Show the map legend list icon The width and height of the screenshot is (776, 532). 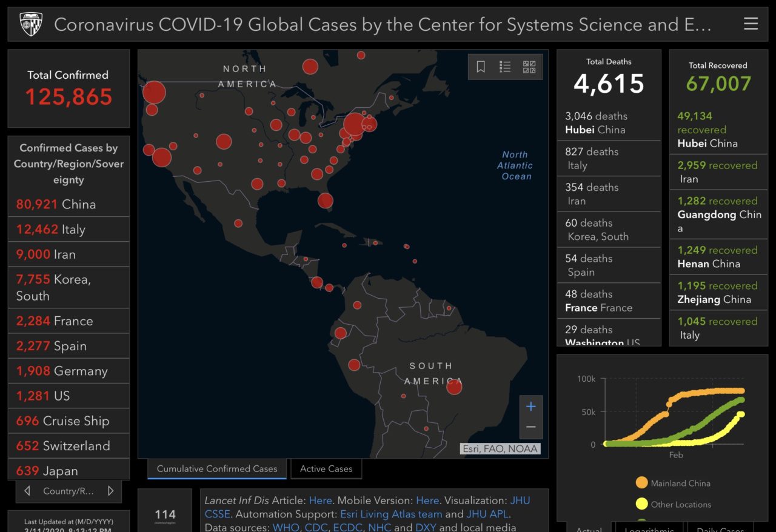click(505, 67)
